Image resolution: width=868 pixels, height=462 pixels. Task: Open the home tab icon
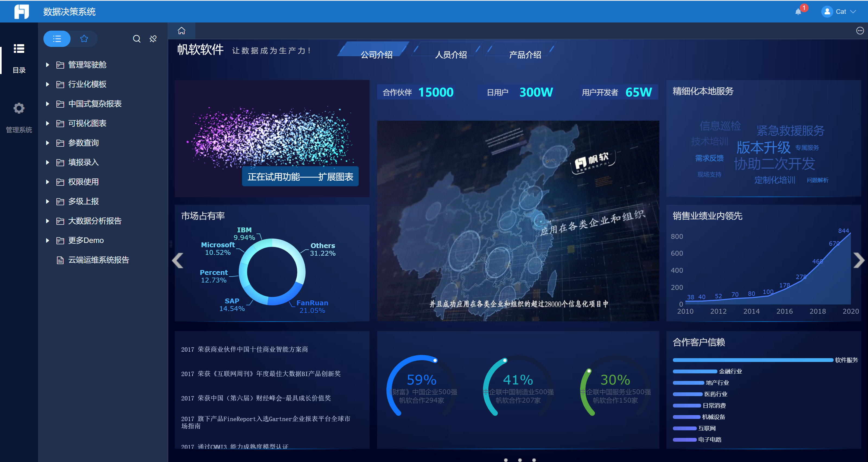(x=182, y=31)
